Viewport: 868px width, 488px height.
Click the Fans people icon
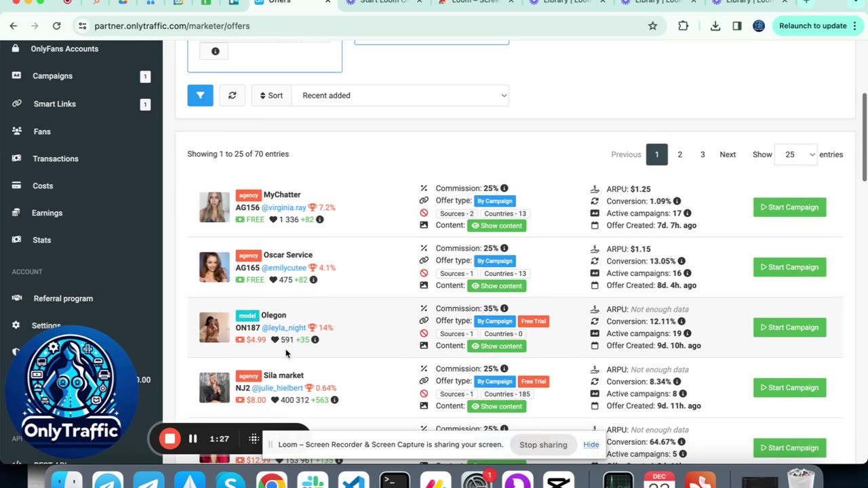(16, 131)
